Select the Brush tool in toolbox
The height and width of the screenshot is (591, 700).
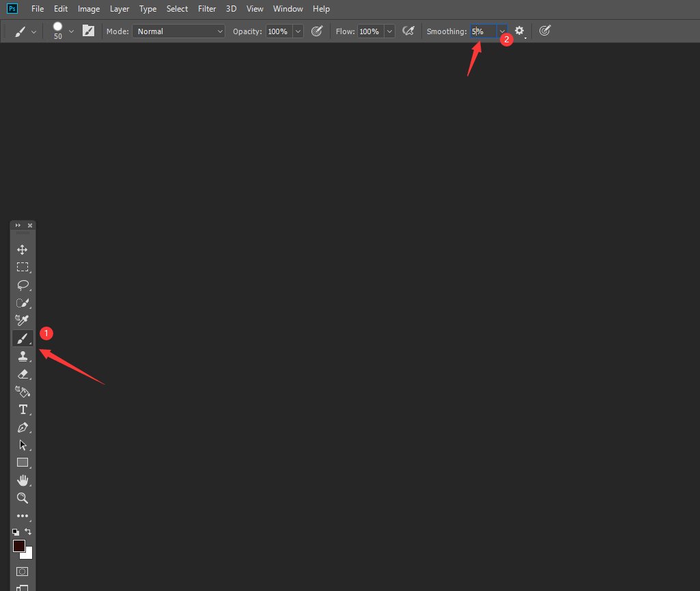click(x=23, y=338)
